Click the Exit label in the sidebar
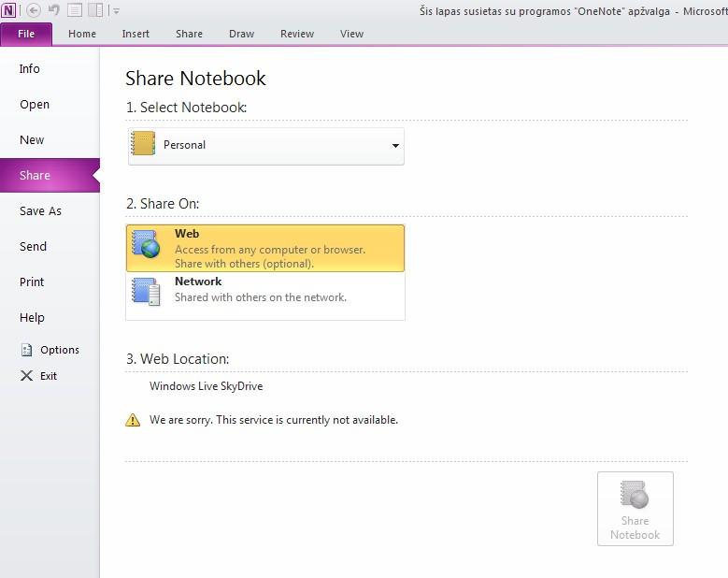The height and width of the screenshot is (578, 728). (49, 376)
